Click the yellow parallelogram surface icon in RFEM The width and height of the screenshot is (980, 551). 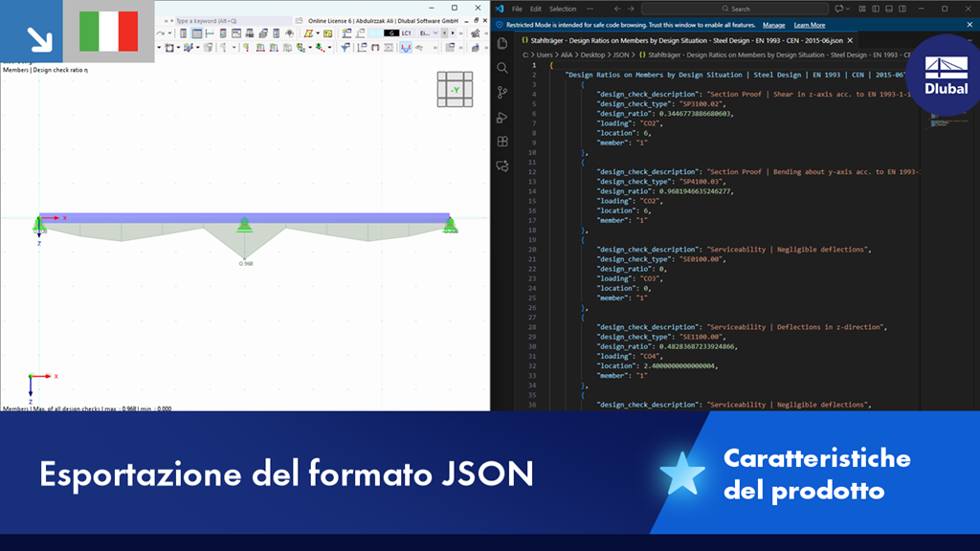pyautogui.click(x=308, y=33)
